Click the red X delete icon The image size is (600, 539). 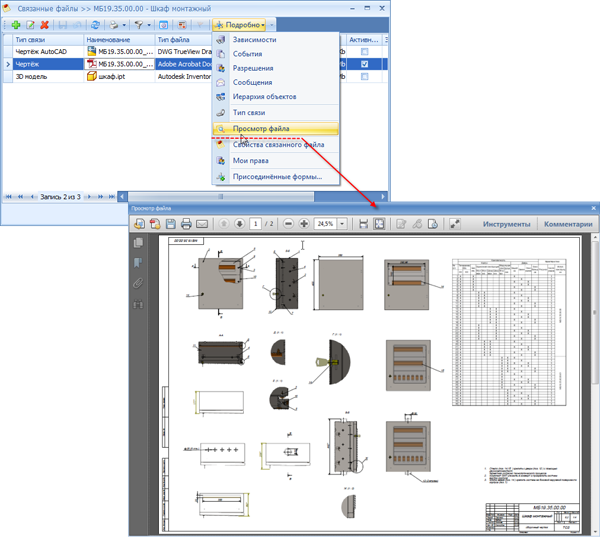tap(45, 23)
